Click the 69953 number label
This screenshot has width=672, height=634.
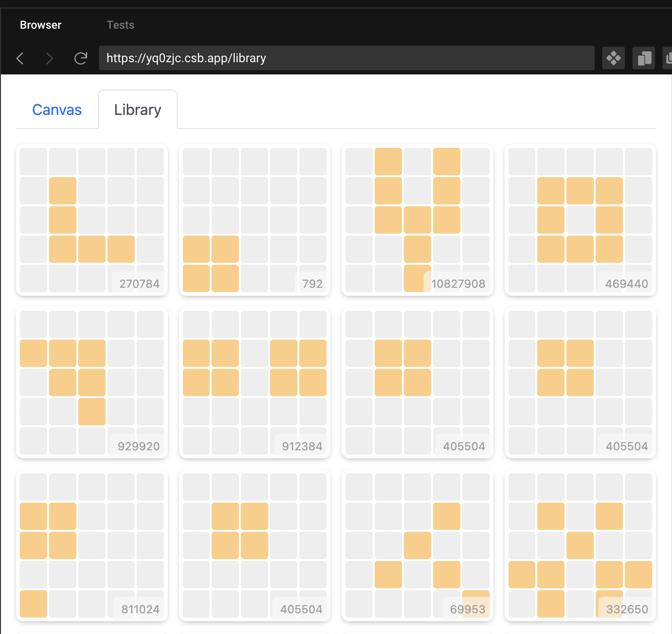click(x=467, y=609)
